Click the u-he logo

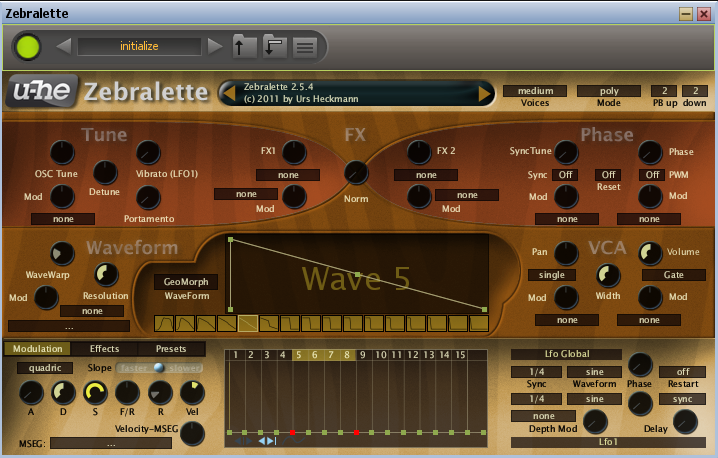[42, 91]
